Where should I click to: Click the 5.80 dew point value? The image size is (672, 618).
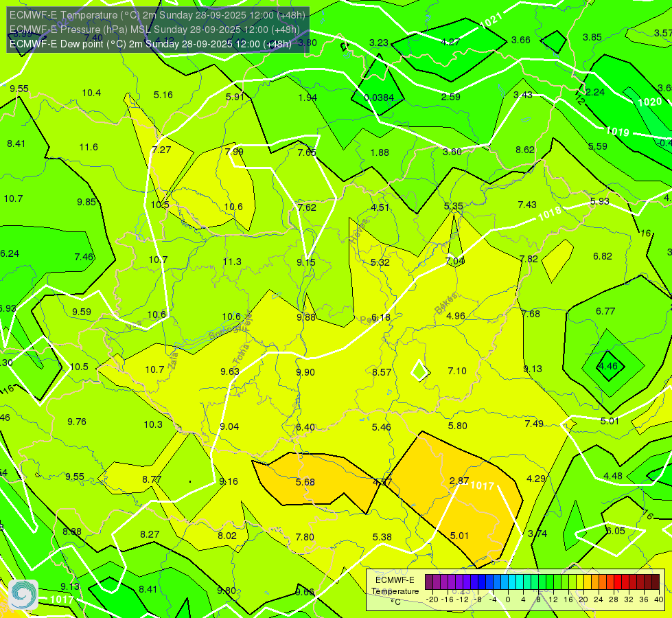click(x=458, y=426)
